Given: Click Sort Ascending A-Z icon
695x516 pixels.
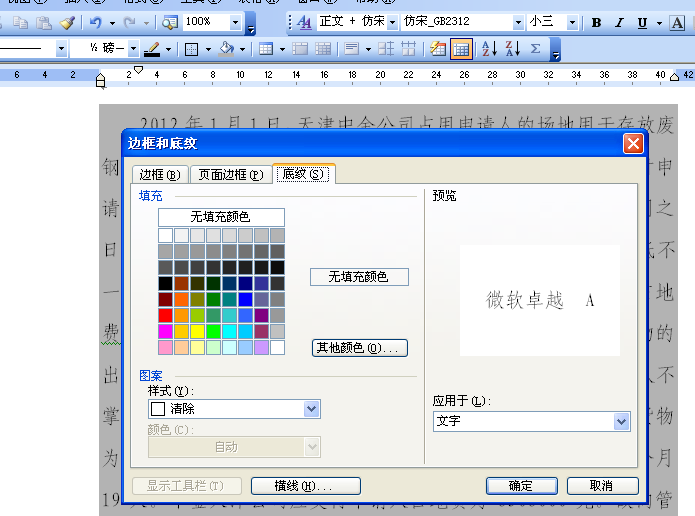Looking at the screenshot, I should click(x=489, y=49).
